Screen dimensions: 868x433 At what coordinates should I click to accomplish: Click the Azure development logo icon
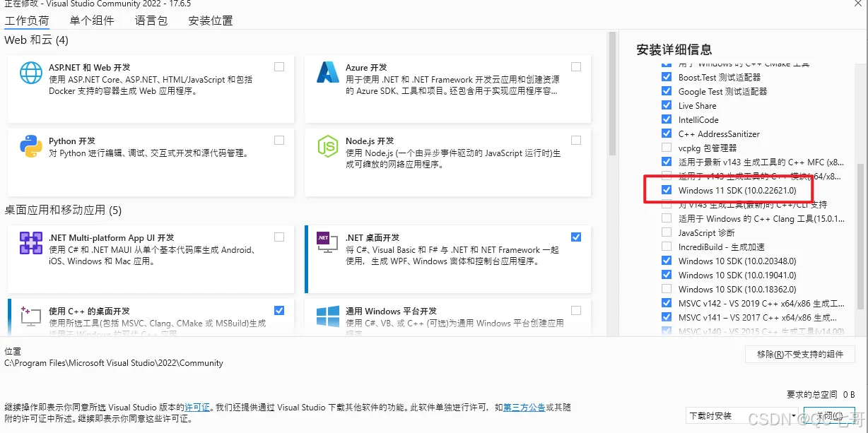pos(328,73)
